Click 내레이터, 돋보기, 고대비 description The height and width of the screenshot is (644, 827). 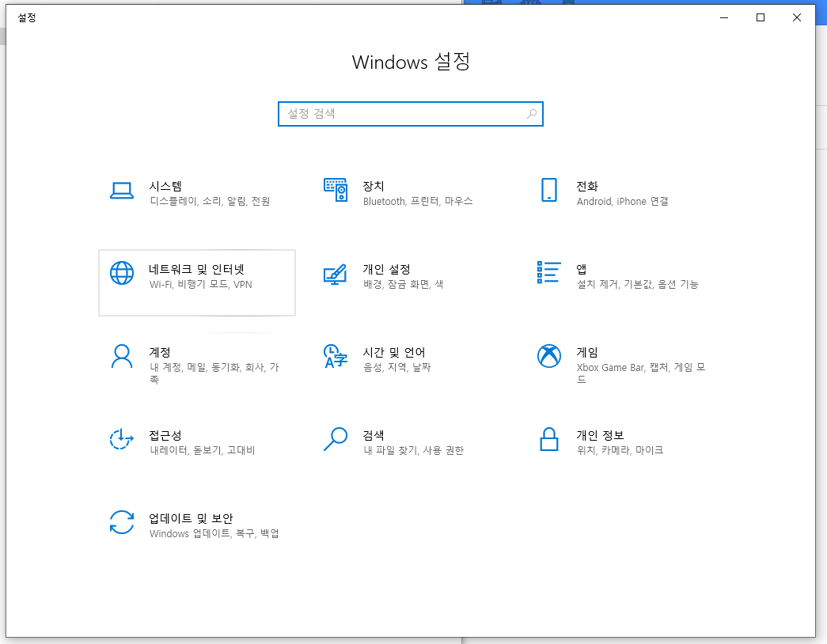pyautogui.click(x=203, y=450)
